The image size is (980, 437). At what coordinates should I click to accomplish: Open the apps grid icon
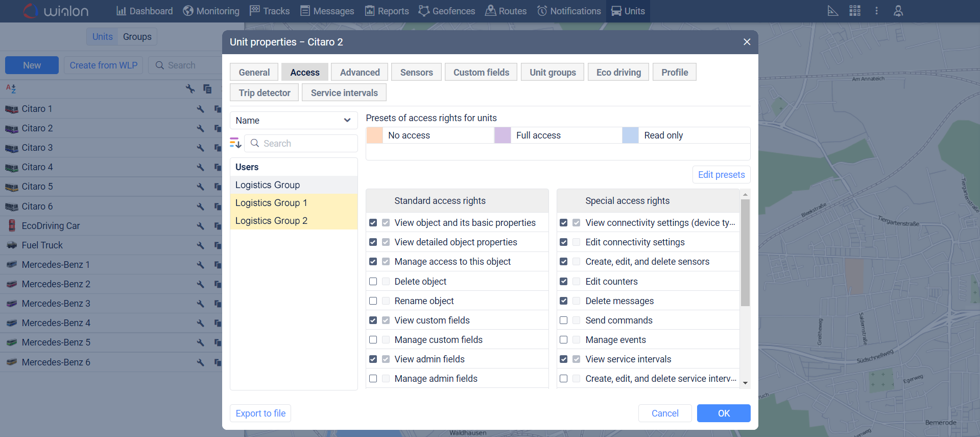coord(855,11)
